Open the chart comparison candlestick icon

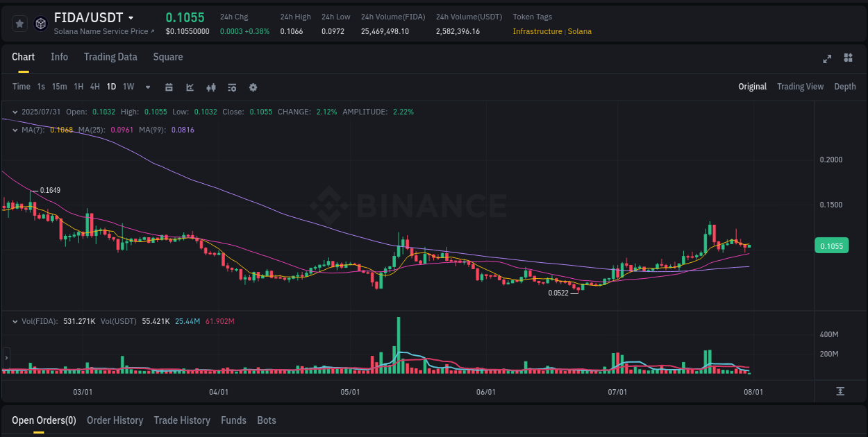210,87
